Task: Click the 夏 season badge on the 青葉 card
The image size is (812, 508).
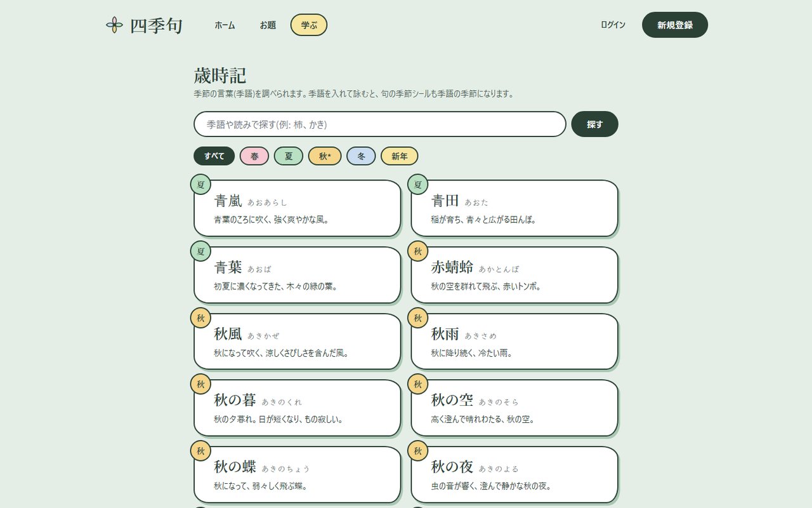Action: [x=201, y=251]
